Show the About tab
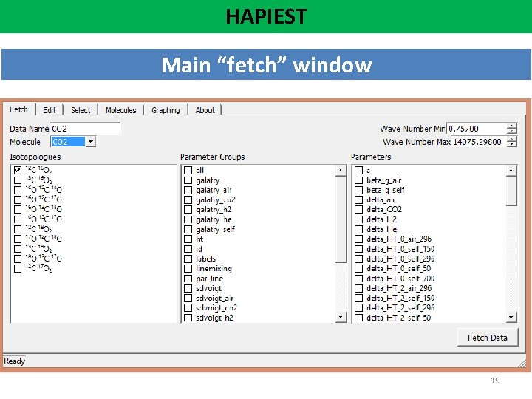Viewport: 532px width, 399px height. 205,110
